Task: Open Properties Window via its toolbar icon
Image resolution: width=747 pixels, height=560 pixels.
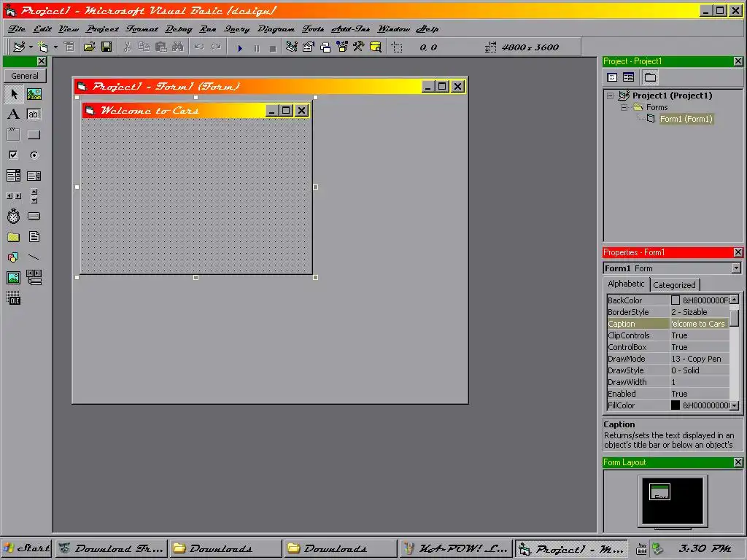Action: (309, 47)
